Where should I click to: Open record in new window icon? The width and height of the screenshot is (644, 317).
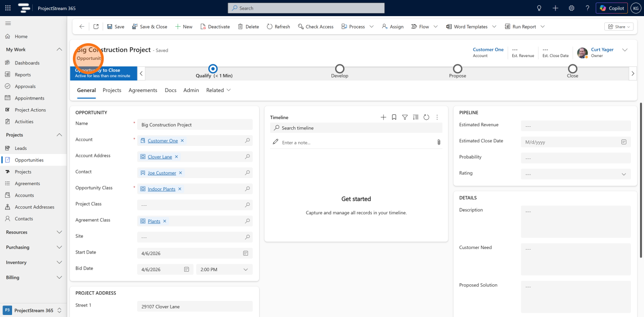(96, 27)
